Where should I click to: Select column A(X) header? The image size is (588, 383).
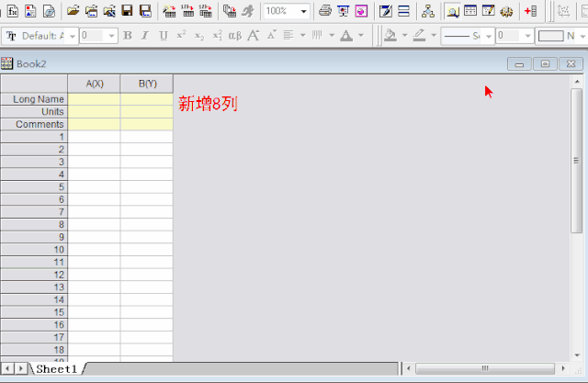[x=94, y=84]
